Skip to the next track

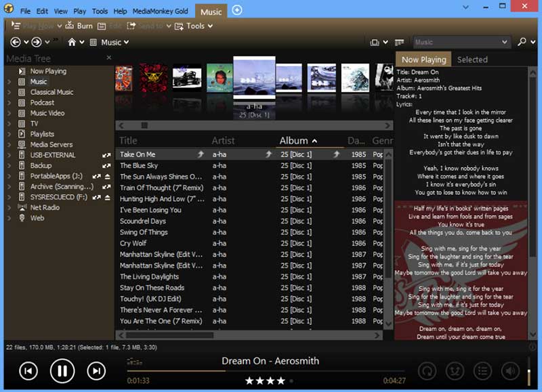[97, 370]
